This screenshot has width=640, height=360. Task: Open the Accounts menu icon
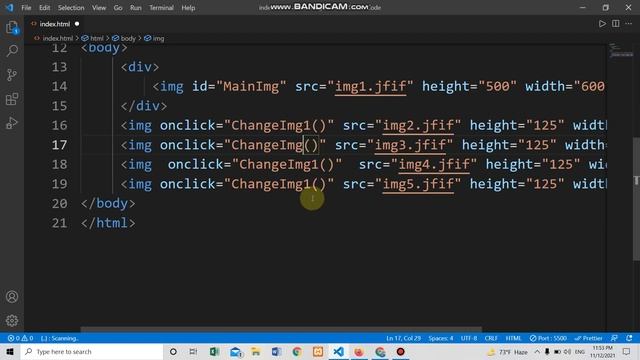12,297
